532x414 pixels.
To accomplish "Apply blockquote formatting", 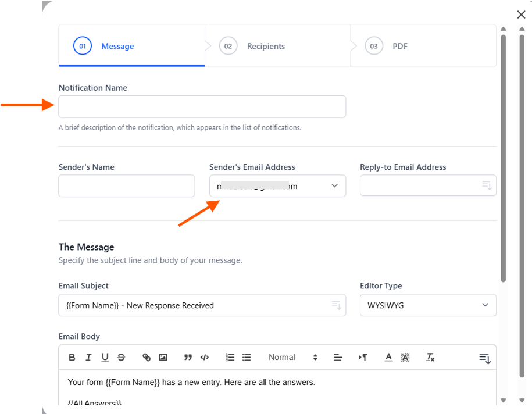I will (188, 357).
